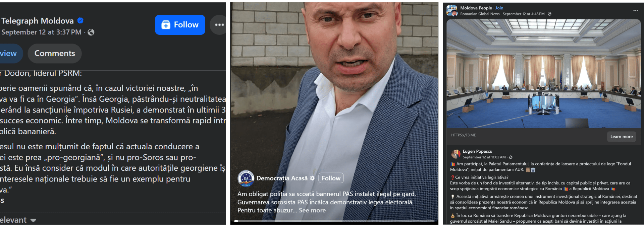
Task: Click the Democrația Acasă profile avatar
Action: pyautogui.click(x=246, y=178)
